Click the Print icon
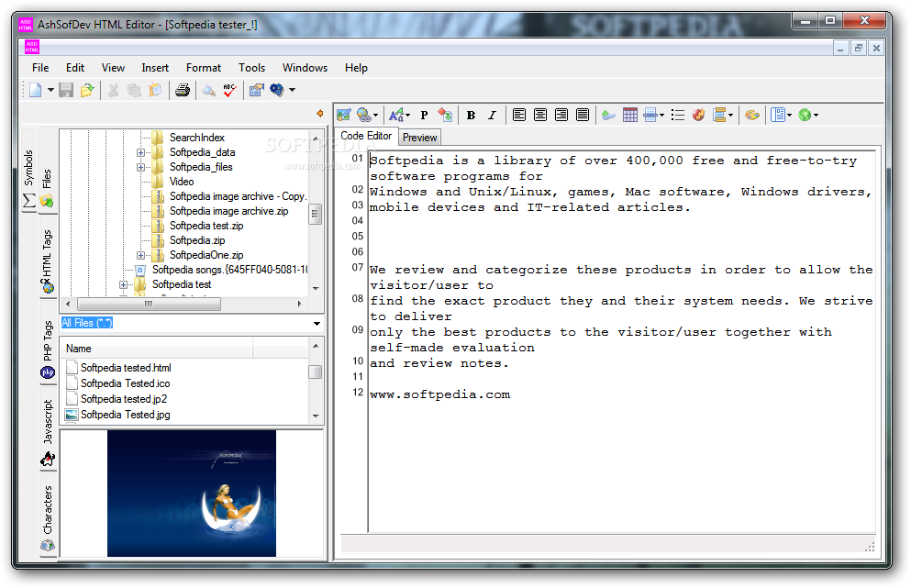This screenshot has height=588, width=911. coord(183,90)
